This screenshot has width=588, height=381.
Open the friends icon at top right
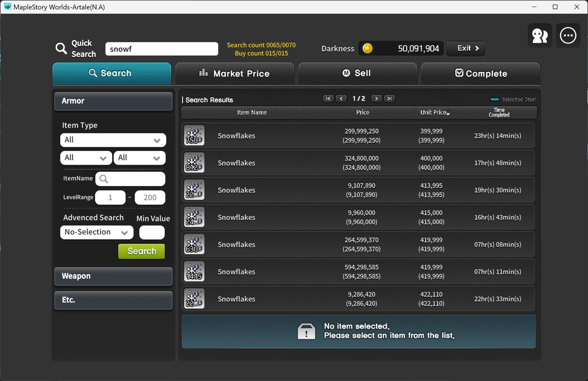pyautogui.click(x=540, y=36)
